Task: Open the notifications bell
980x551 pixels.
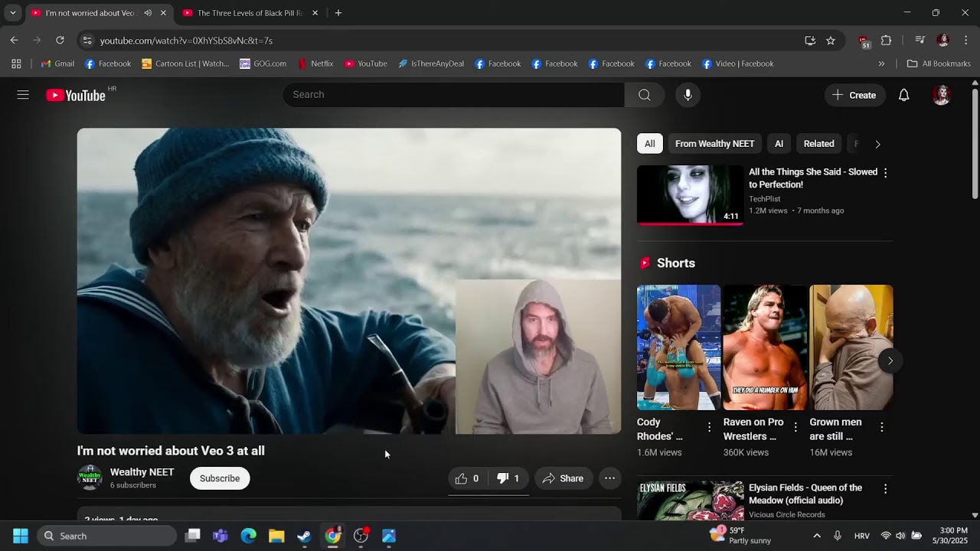Action: pos(903,95)
